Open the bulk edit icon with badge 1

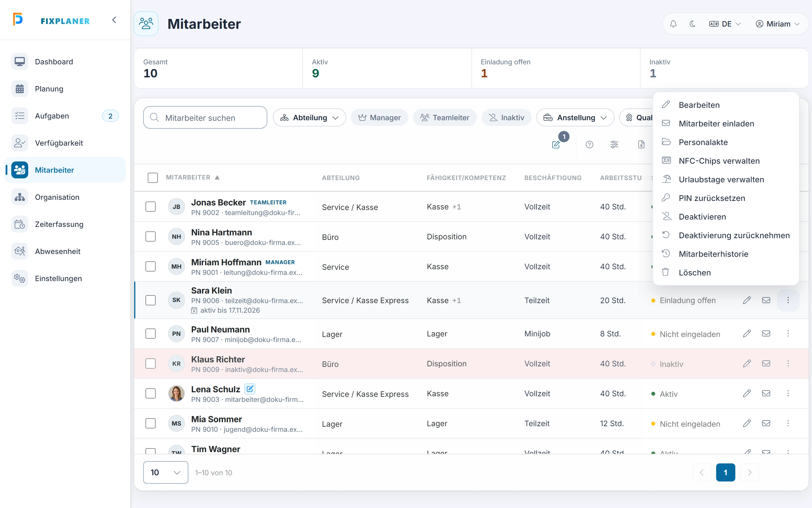click(556, 144)
